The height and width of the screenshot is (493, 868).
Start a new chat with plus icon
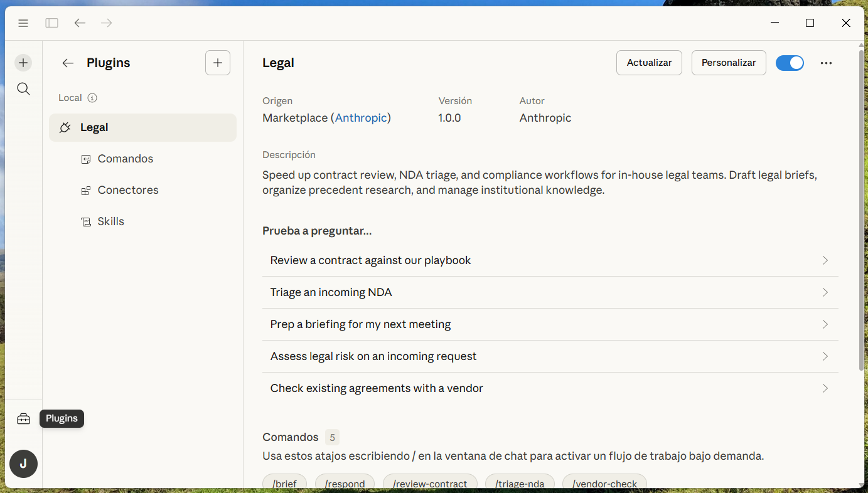click(x=23, y=63)
